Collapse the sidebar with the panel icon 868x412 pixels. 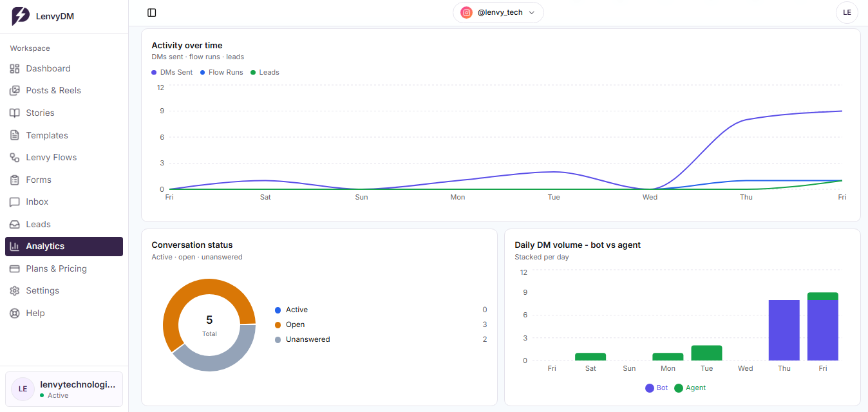coord(152,12)
